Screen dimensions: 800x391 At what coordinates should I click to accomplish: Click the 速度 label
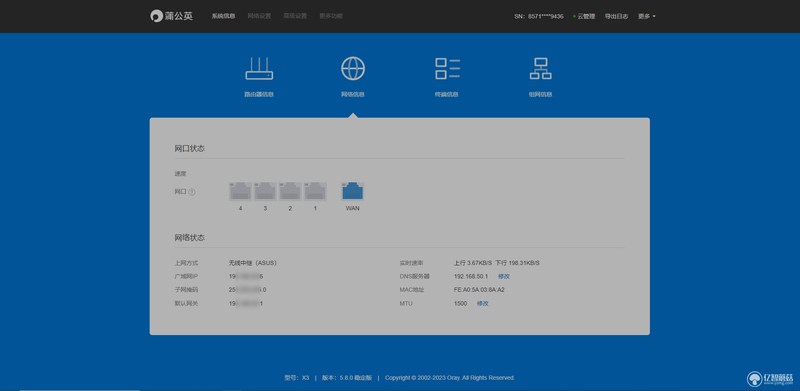coord(181,174)
